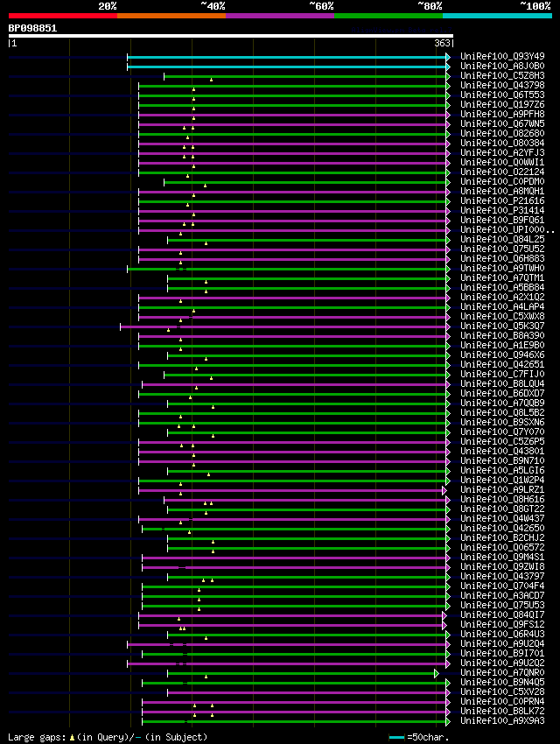
Task: Click the UniRef100_A1E9B0 label
Action: pyautogui.click(x=502, y=346)
